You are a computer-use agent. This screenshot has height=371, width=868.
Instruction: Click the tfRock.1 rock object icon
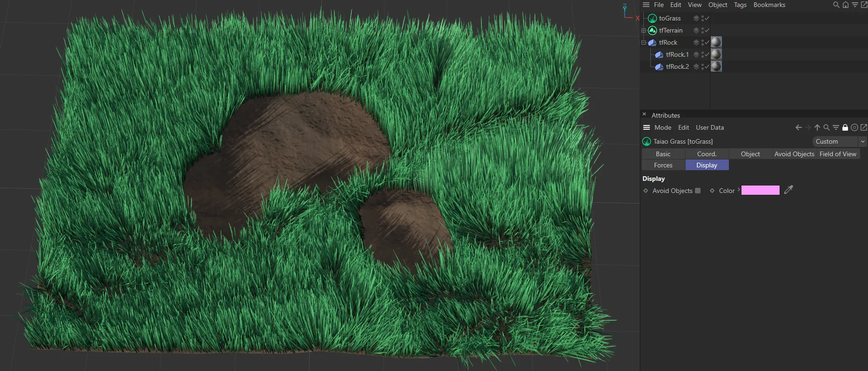(x=659, y=55)
